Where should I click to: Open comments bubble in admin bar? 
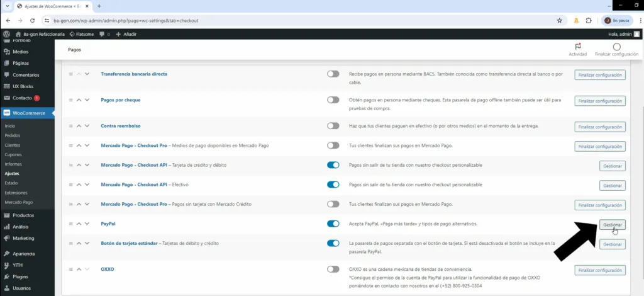point(105,34)
